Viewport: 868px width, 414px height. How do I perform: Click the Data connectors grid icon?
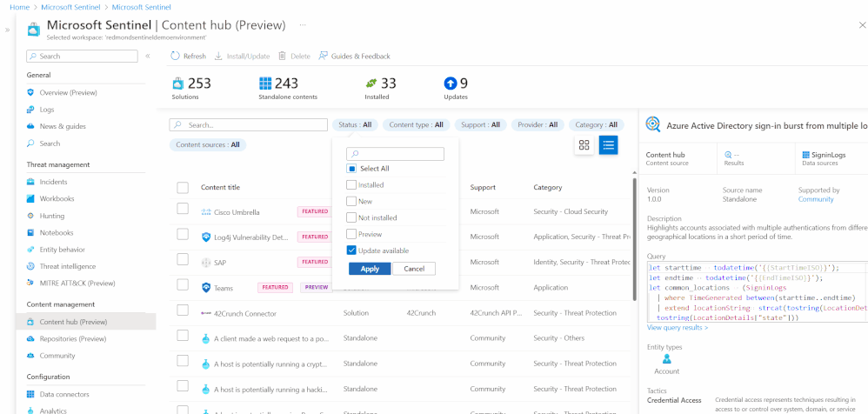pyautogui.click(x=30, y=394)
